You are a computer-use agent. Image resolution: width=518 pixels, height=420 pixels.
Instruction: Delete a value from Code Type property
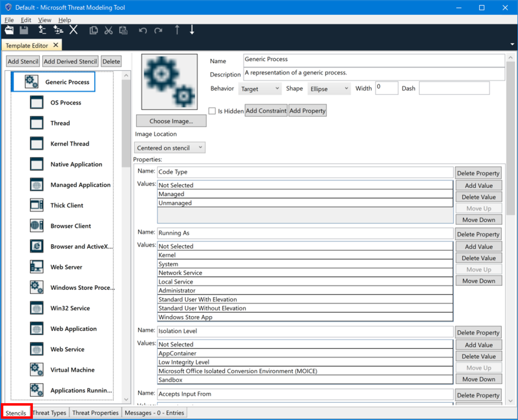[479, 197]
